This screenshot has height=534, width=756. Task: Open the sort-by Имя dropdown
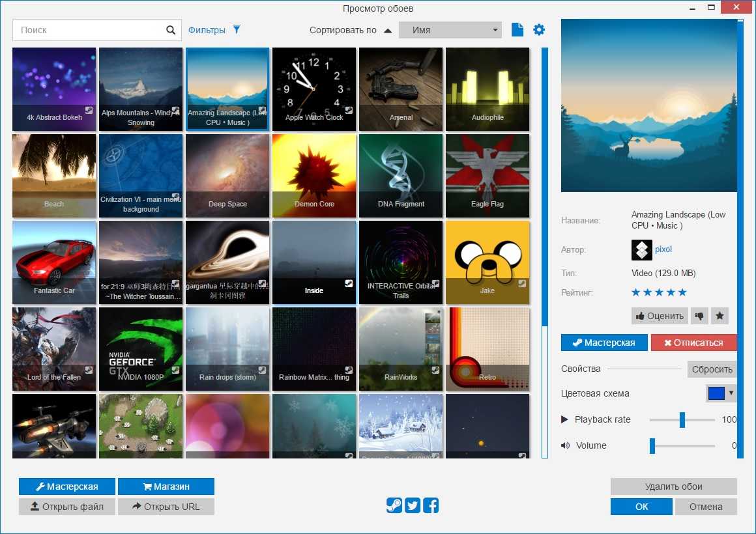450,30
